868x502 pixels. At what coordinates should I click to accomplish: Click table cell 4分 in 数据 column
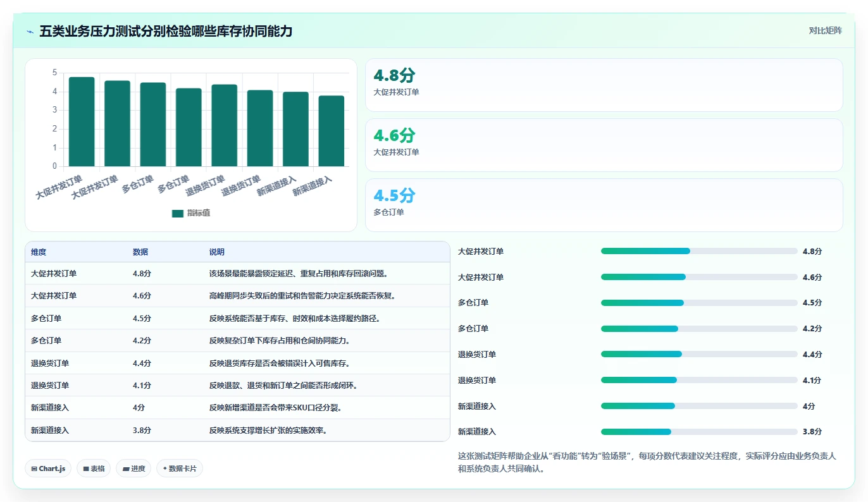point(139,408)
